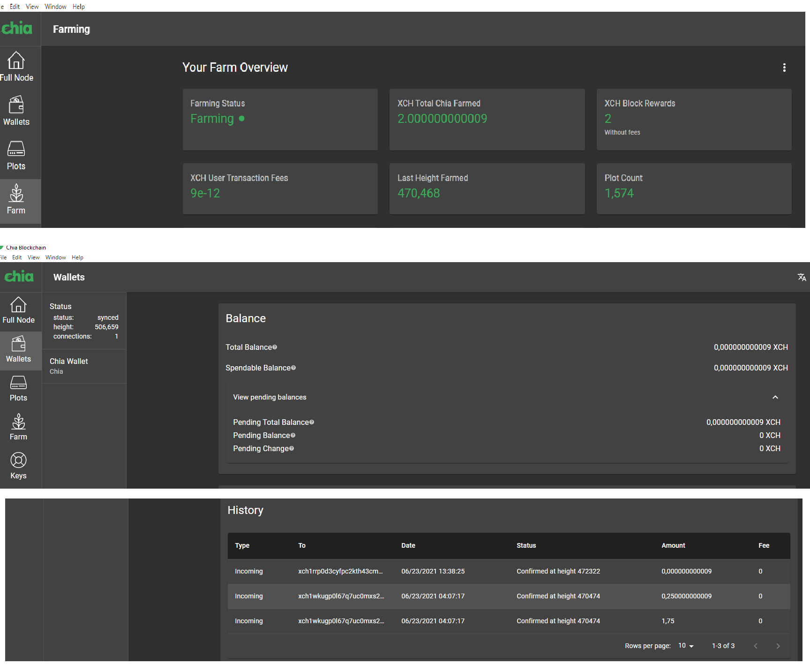Open Help menu in Wallets window
The width and height of the screenshot is (810, 672).
[77, 257]
